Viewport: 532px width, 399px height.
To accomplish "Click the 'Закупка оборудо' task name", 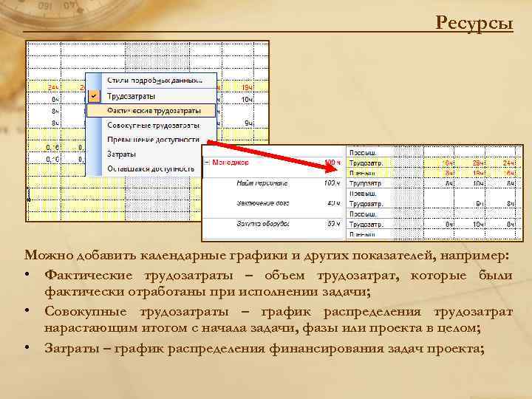I will click(263, 224).
